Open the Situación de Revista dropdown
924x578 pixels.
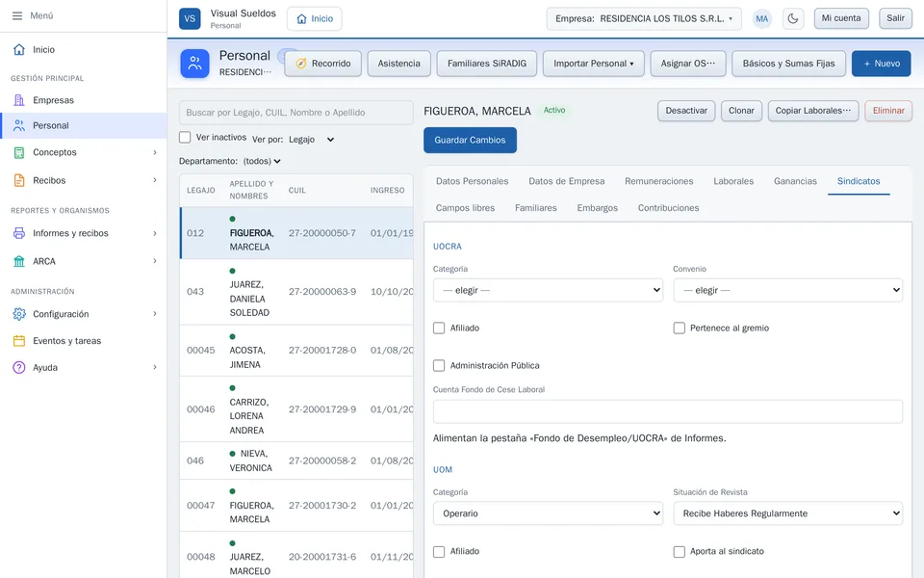[788, 513]
